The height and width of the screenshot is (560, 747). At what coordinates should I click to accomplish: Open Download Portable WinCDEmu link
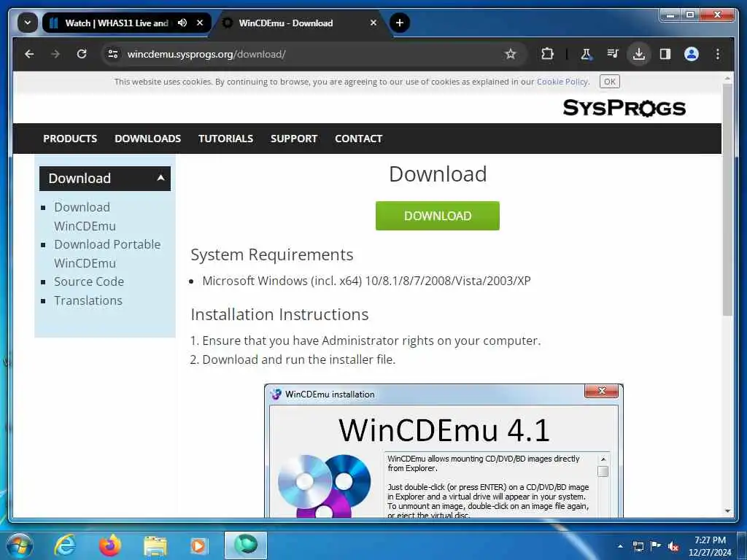tap(107, 254)
